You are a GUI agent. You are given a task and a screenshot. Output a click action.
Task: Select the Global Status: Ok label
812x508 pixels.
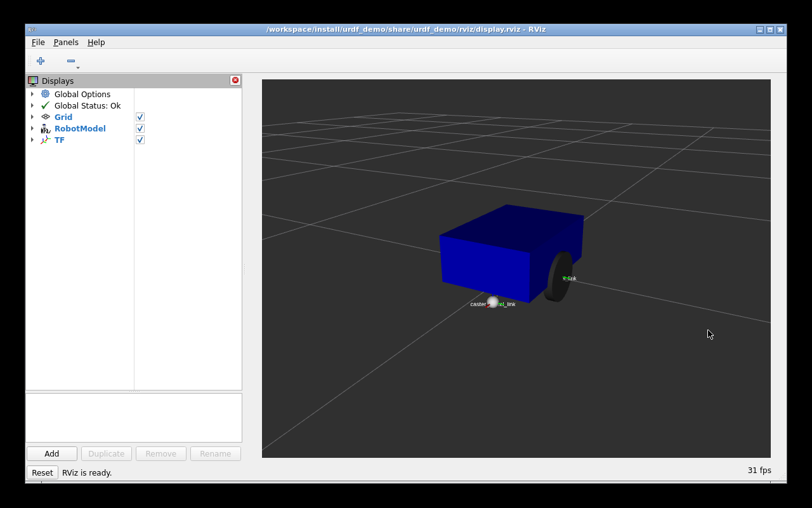pos(88,105)
